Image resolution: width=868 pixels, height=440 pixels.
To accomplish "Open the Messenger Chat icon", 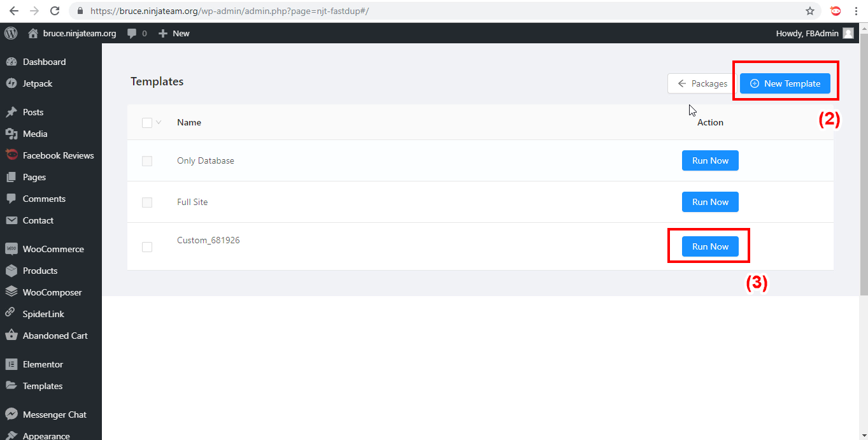I will (11, 415).
